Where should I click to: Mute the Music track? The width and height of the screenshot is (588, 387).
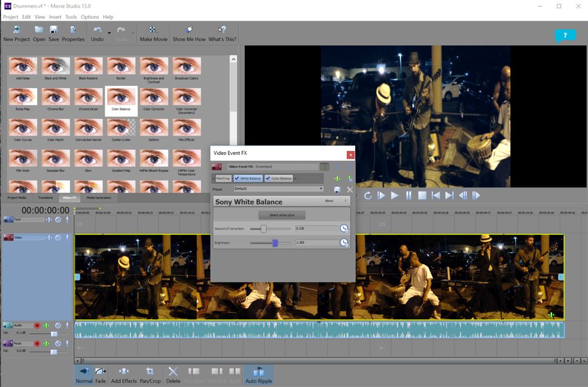pos(56,344)
